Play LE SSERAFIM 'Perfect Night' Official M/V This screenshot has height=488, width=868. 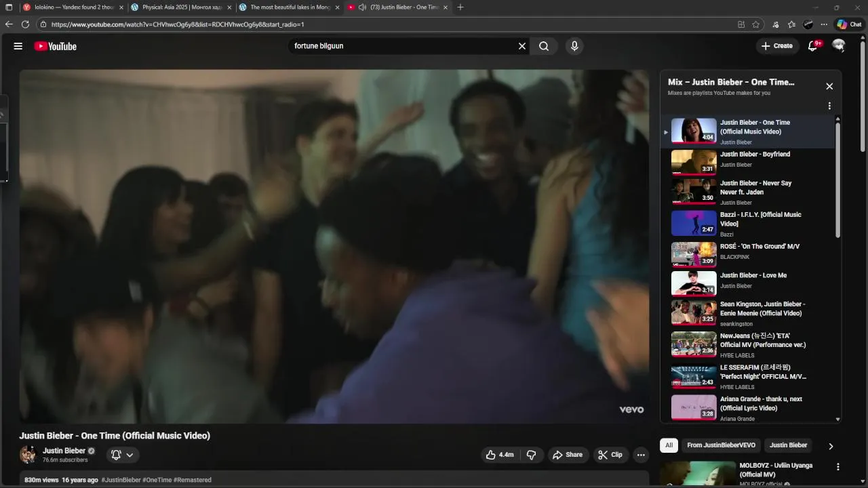[x=748, y=376]
